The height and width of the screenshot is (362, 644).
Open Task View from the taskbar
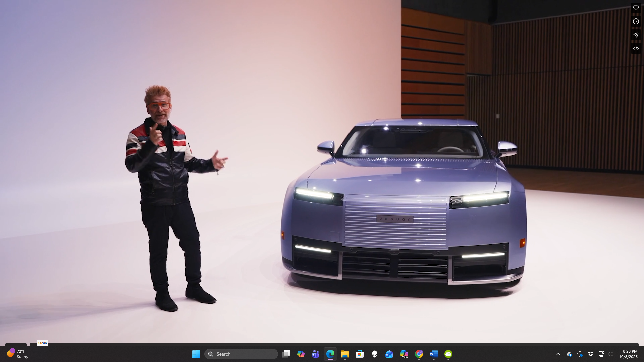[x=286, y=354]
